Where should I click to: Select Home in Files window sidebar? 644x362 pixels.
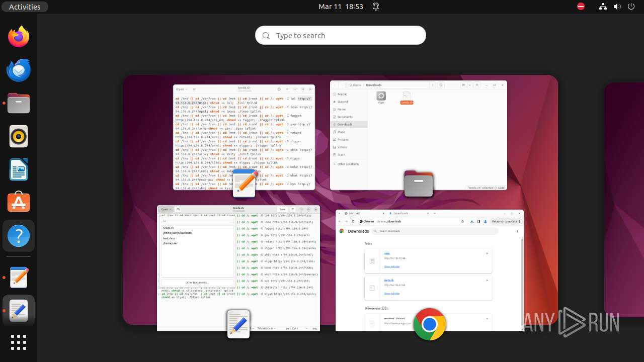[349, 109]
